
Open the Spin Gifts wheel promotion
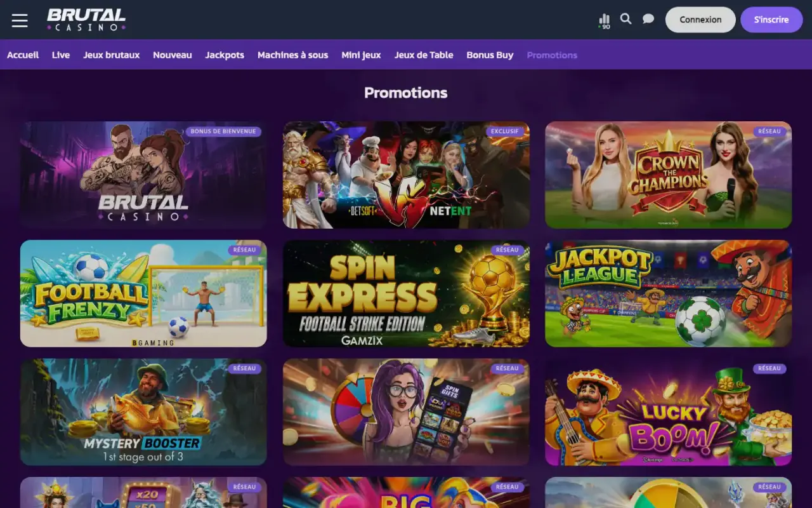(406, 412)
